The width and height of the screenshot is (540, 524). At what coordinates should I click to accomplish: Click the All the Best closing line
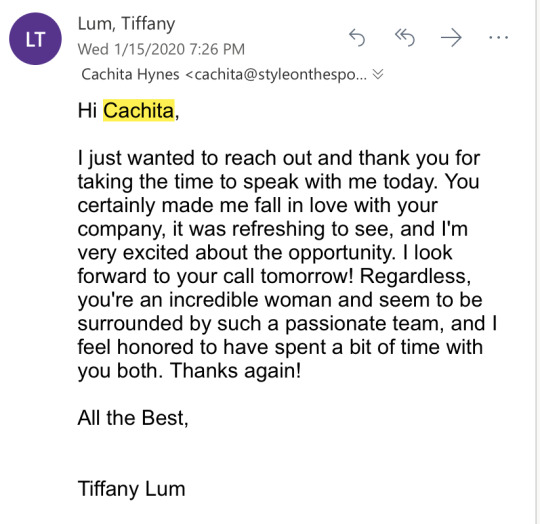(x=133, y=418)
